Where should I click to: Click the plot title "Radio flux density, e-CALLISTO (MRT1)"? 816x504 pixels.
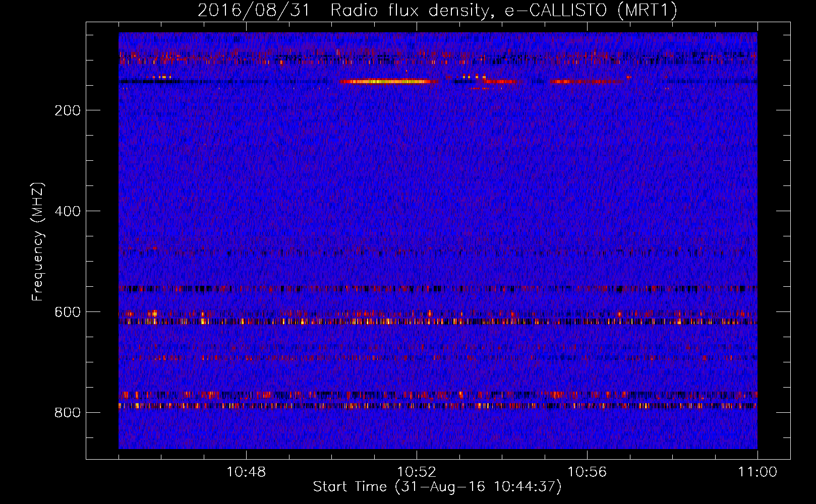[504, 10]
